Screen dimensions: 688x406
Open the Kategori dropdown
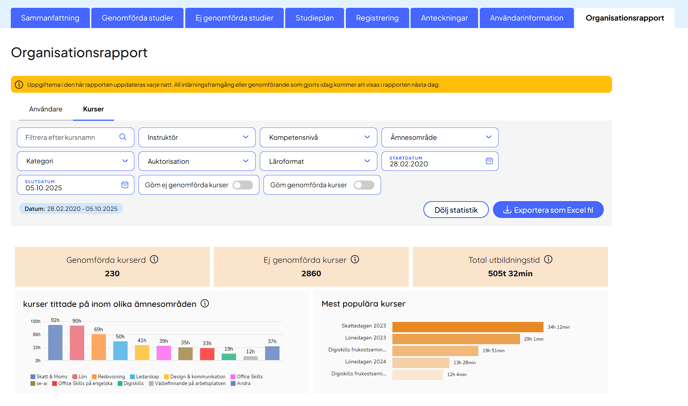(75, 161)
